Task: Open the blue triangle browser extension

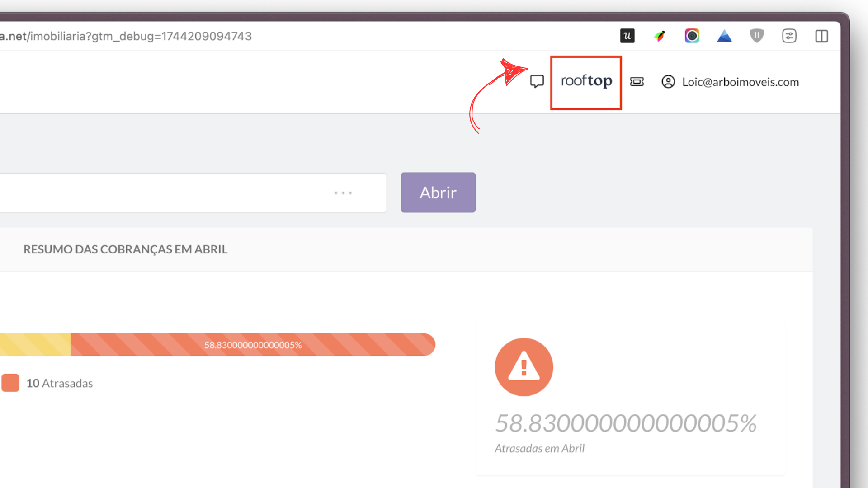Action: pos(724,36)
